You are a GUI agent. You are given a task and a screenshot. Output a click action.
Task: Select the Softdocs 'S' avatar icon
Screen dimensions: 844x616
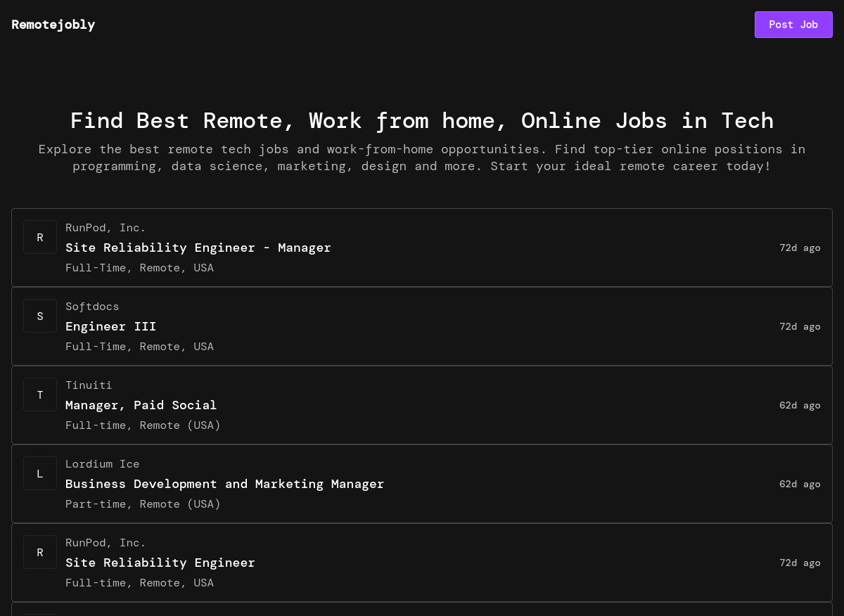(x=40, y=316)
